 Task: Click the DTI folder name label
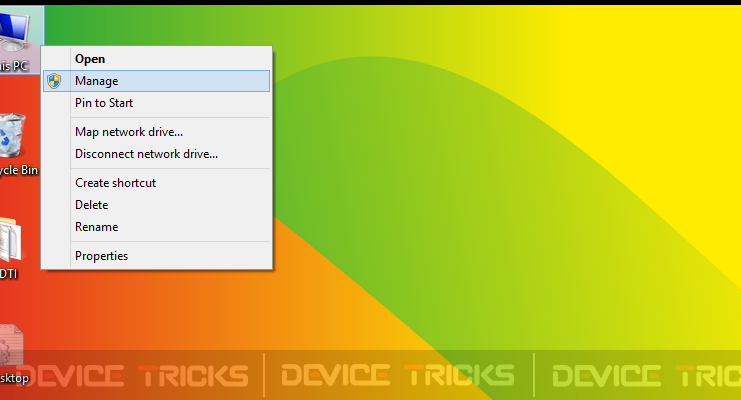9,274
